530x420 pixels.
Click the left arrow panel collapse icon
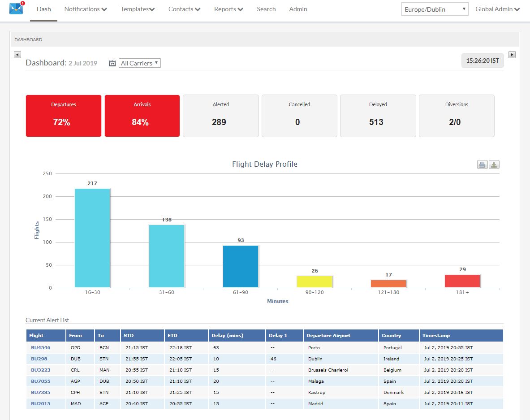click(17, 55)
